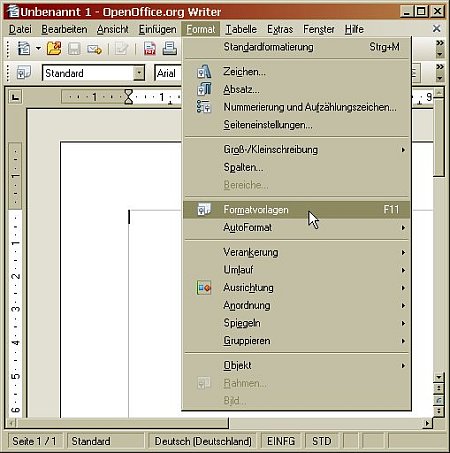Expand the Gruppieren submenu
450x453 pixels.
point(297,341)
